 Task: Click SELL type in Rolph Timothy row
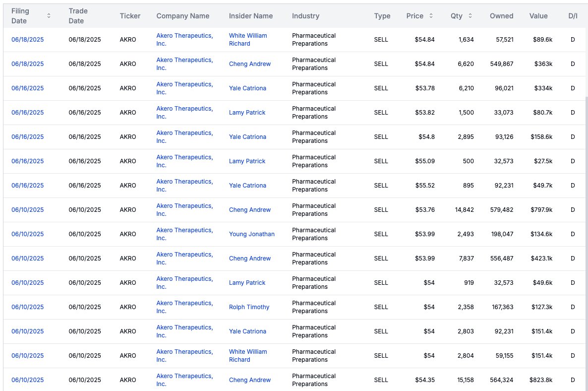[x=381, y=307]
